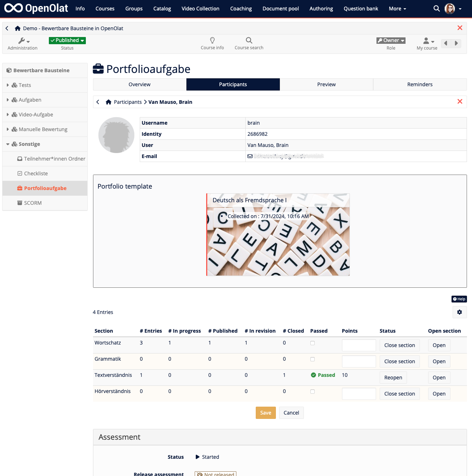Enable Passed for the Hörverständnis section
This screenshot has width=472, height=476.
click(312, 392)
